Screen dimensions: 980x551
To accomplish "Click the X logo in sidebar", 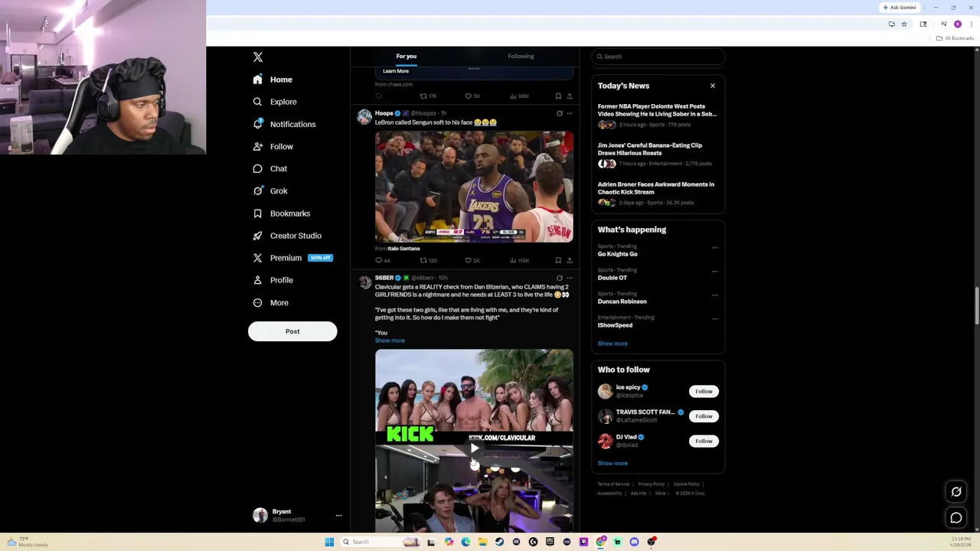I will [258, 57].
